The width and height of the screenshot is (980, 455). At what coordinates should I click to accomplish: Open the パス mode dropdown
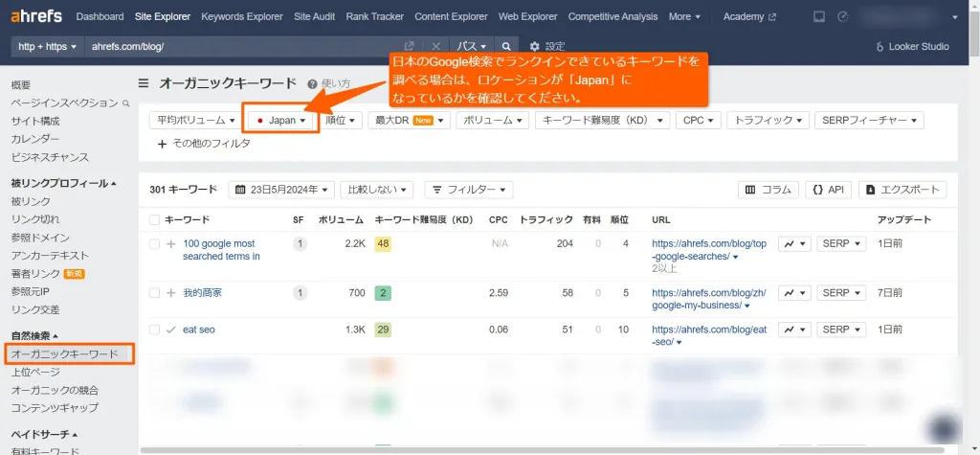pyautogui.click(x=471, y=46)
